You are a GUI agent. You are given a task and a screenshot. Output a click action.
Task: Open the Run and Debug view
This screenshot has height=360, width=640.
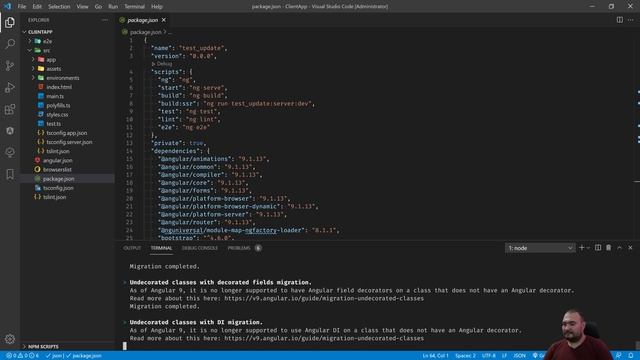pyautogui.click(x=10, y=87)
